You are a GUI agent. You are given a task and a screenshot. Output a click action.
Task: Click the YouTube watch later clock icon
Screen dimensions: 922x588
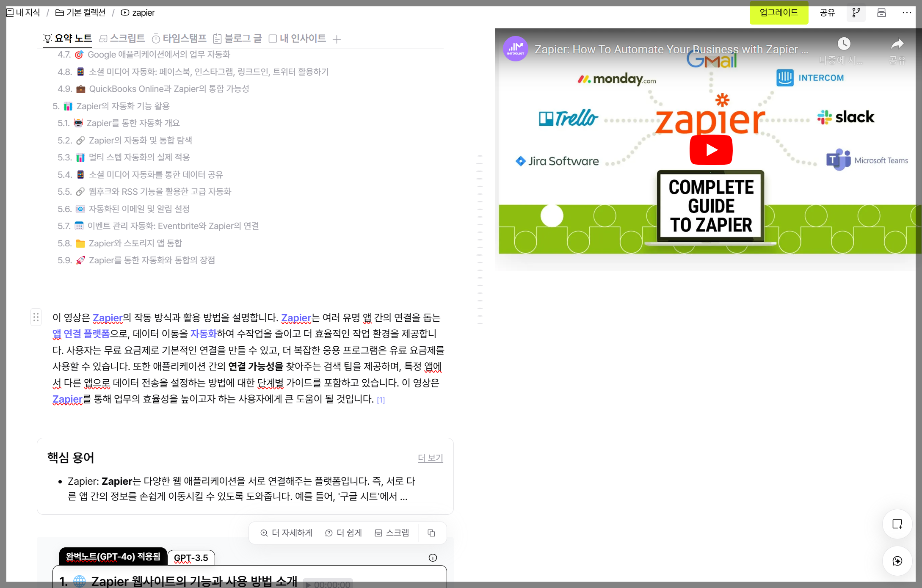(x=844, y=44)
